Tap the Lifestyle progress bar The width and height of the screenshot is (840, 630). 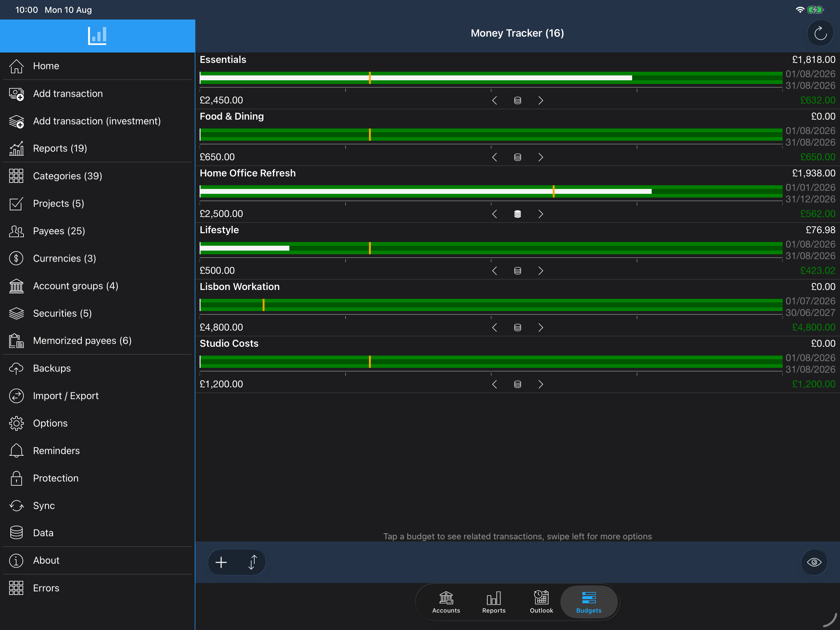coord(491,248)
